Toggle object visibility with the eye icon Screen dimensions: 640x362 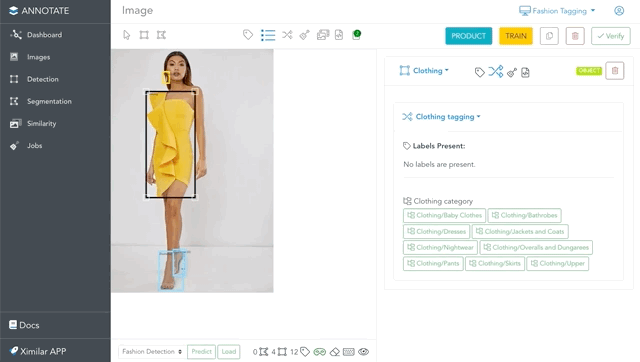click(x=363, y=352)
